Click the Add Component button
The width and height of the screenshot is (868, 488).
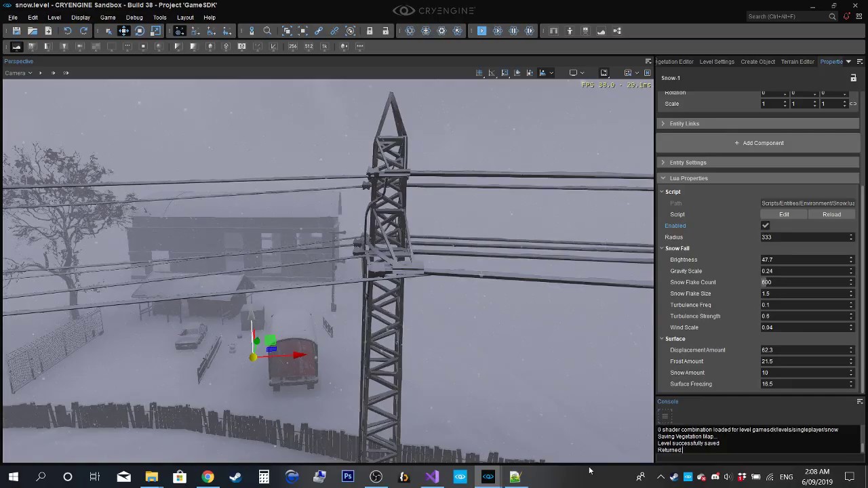(759, 143)
